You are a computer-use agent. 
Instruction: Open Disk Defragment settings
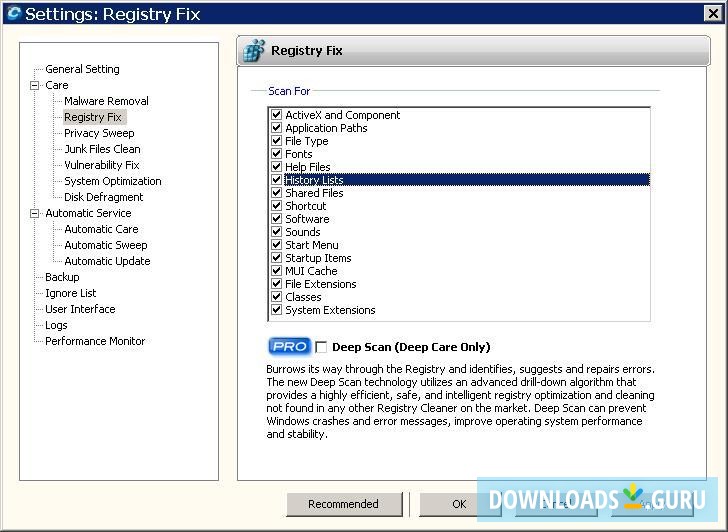coord(104,197)
